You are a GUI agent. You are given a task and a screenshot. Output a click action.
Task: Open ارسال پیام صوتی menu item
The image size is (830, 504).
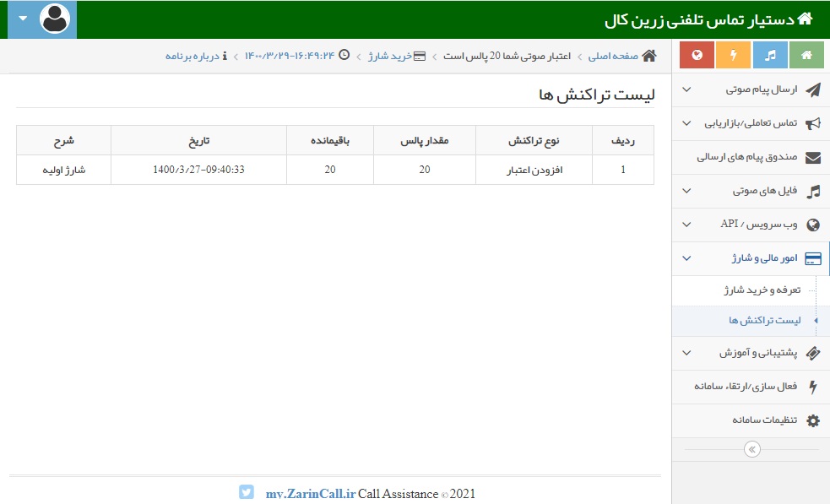tap(751, 90)
